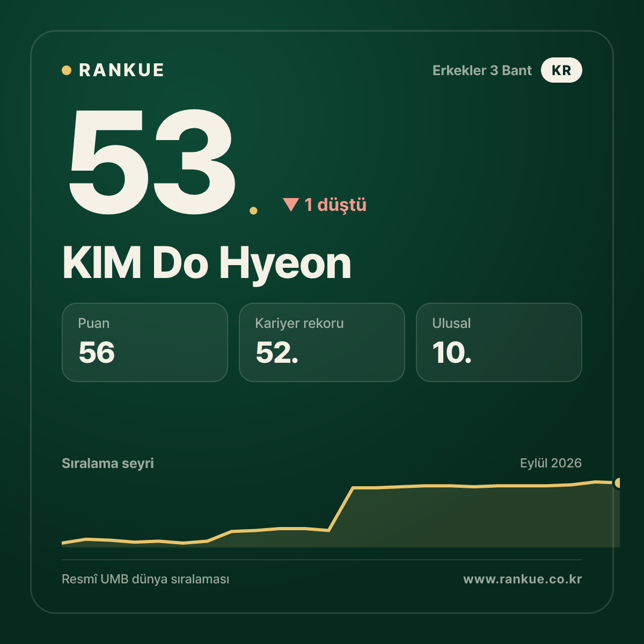
Task: Click the red down-triangle rank change icon
Action: pos(291,204)
